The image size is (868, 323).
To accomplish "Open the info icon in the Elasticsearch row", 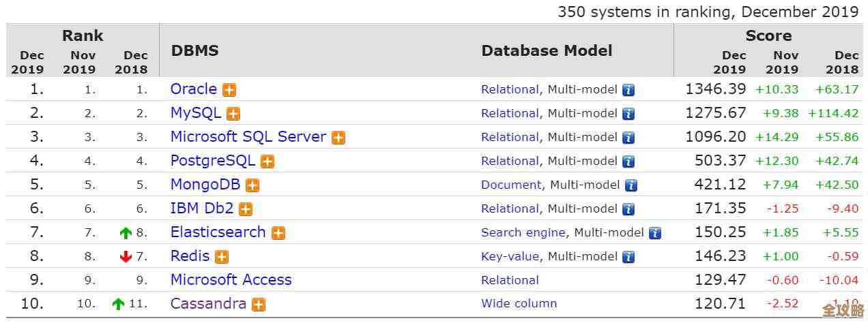I will tap(655, 233).
